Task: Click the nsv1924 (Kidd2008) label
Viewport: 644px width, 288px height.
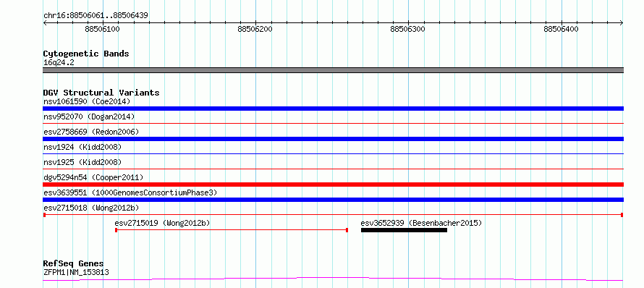Action: click(82, 147)
